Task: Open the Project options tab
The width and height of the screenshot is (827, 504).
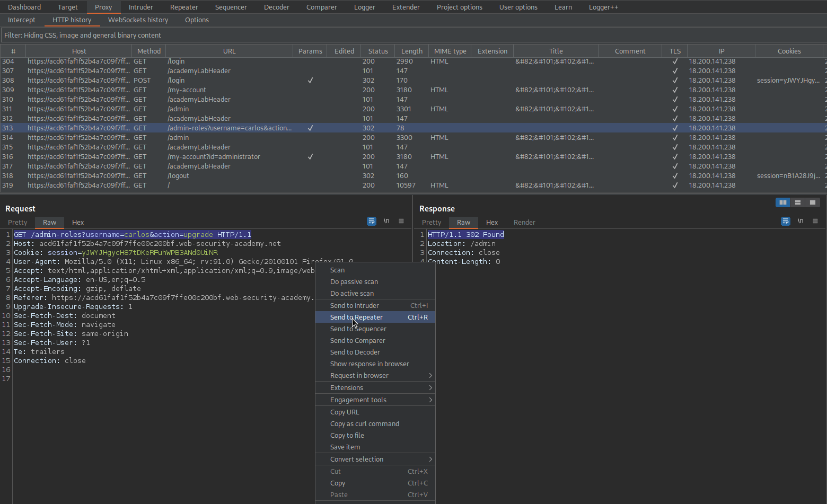Action: [x=460, y=7]
